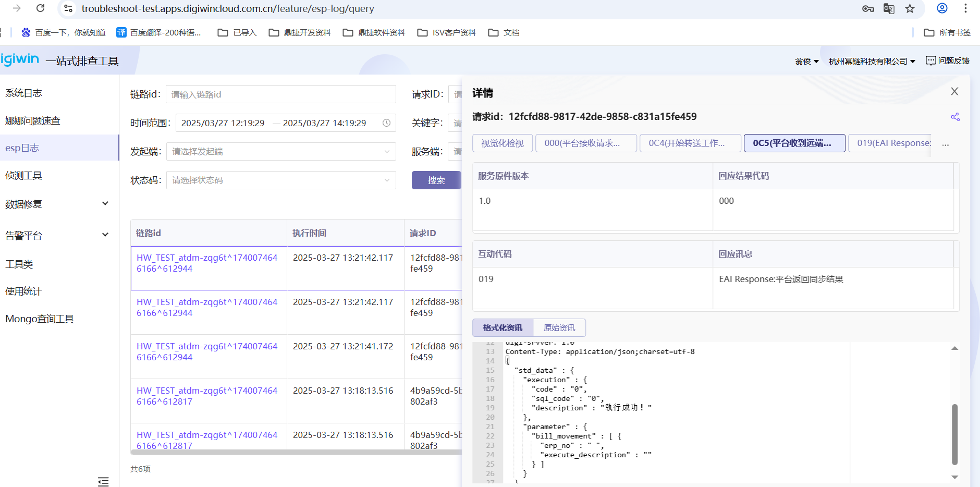Bookmark this page with the star icon
Screen dimensions: 980x487
[x=910, y=8]
